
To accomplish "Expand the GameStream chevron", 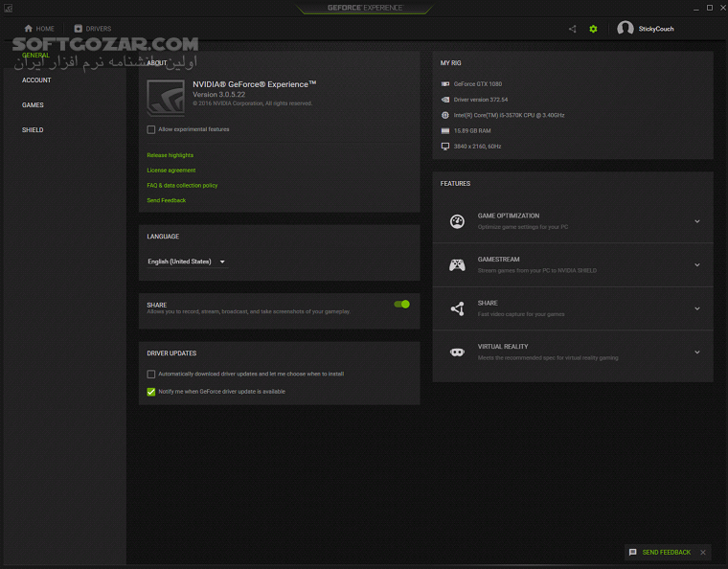I will click(697, 265).
